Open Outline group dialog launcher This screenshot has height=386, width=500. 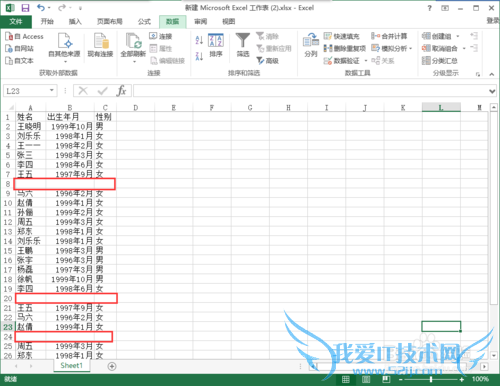(478, 74)
